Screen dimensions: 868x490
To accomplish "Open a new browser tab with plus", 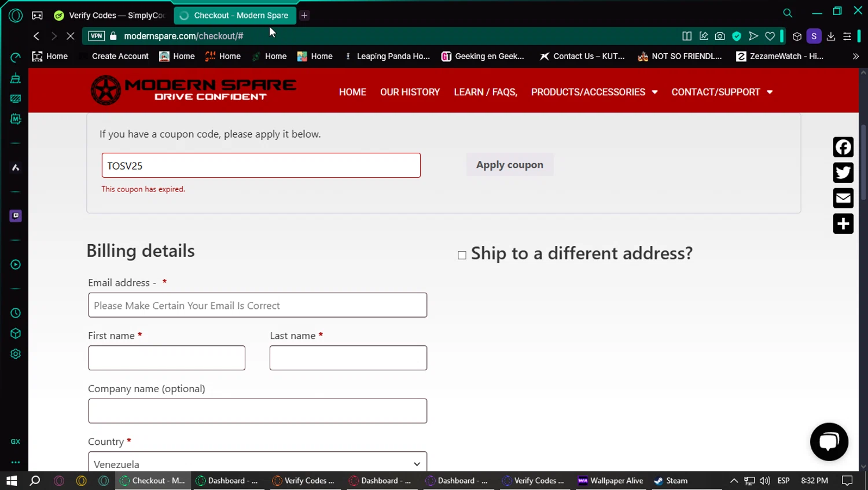I will click(x=304, y=16).
